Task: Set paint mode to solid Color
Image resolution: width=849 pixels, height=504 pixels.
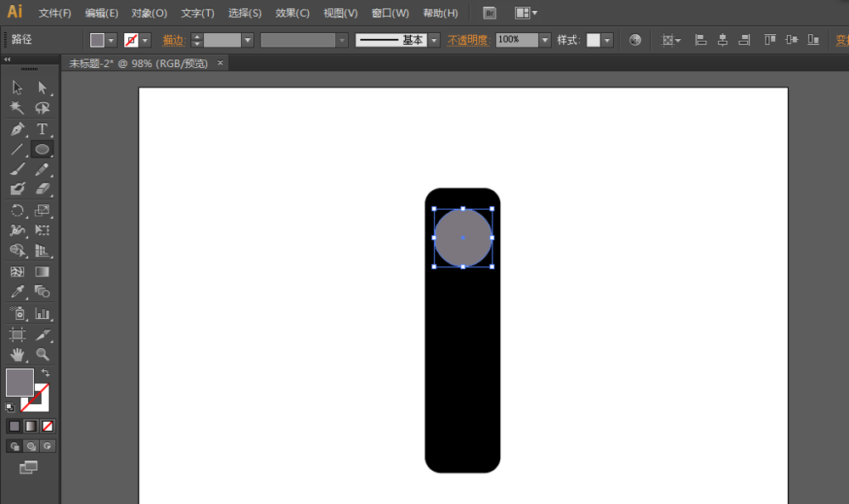Action: point(14,426)
